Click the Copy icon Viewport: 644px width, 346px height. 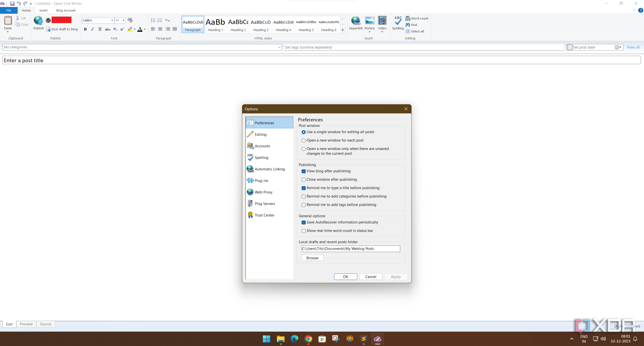17,24
